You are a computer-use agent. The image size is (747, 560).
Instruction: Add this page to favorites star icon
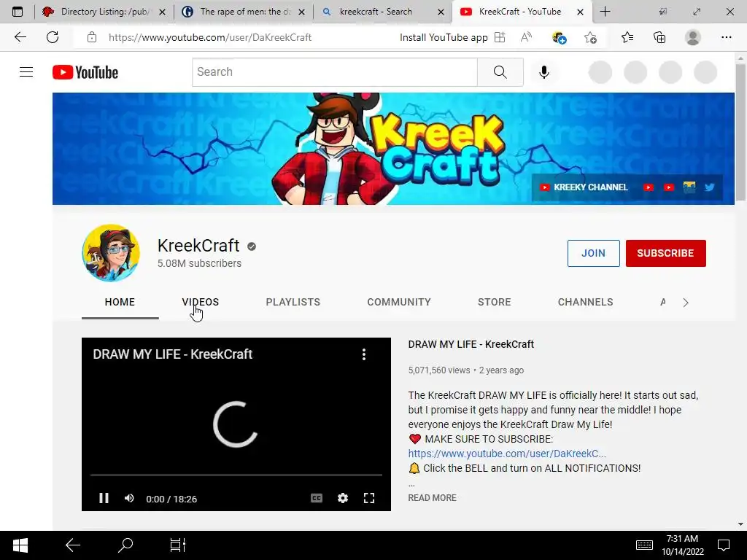click(x=590, y=37)
